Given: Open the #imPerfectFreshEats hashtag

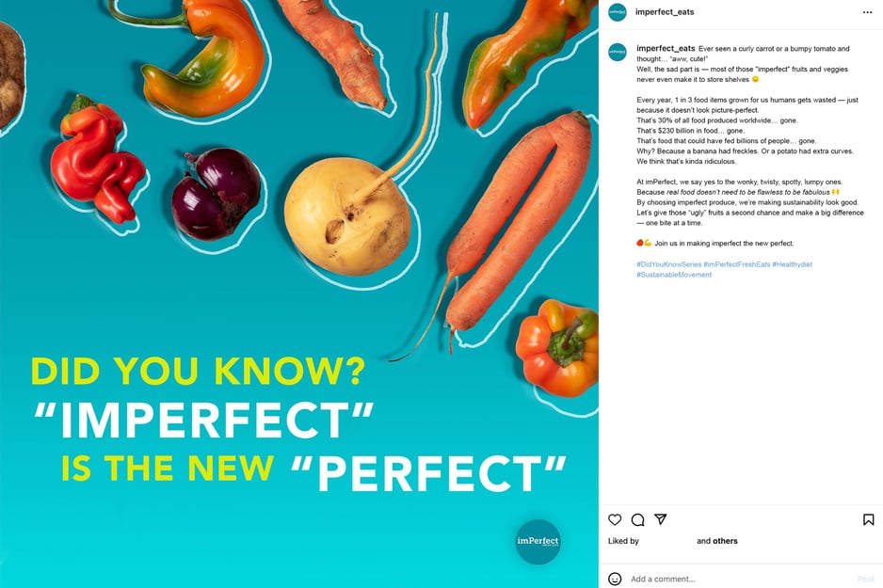Looking at the screenshot, I should 736,264.
